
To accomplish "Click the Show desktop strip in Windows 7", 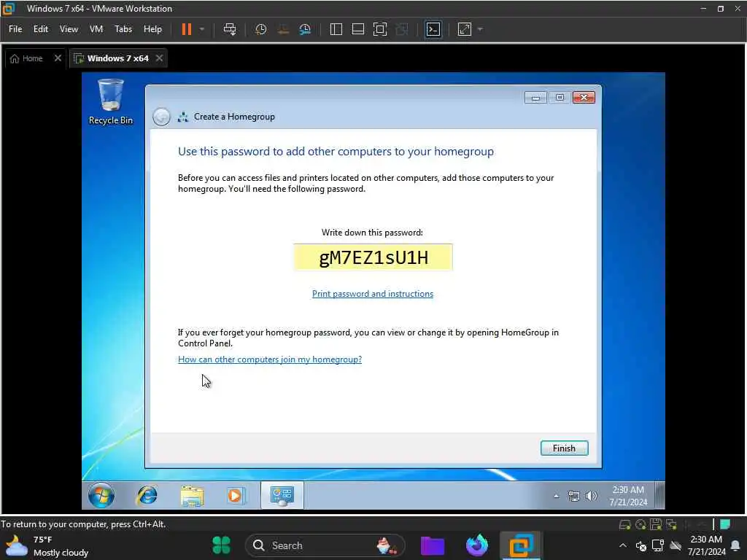I will [659, 496].
